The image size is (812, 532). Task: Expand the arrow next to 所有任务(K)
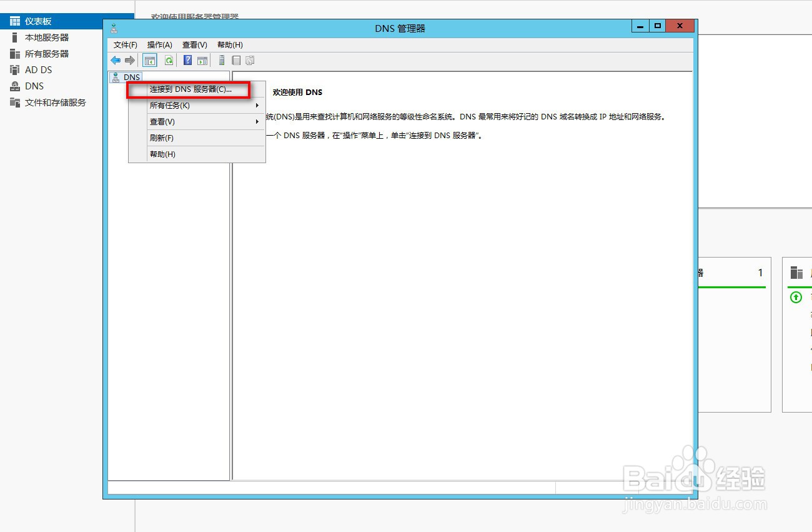(x=257, y=106)
